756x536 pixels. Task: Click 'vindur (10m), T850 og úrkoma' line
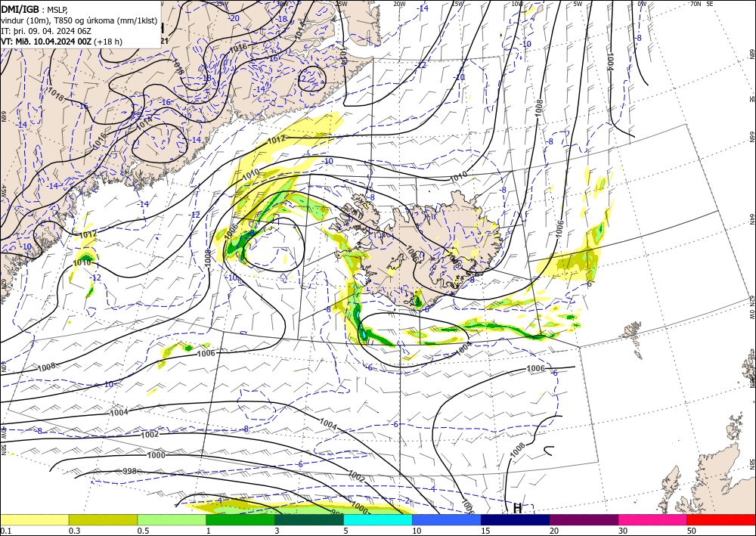57,20
